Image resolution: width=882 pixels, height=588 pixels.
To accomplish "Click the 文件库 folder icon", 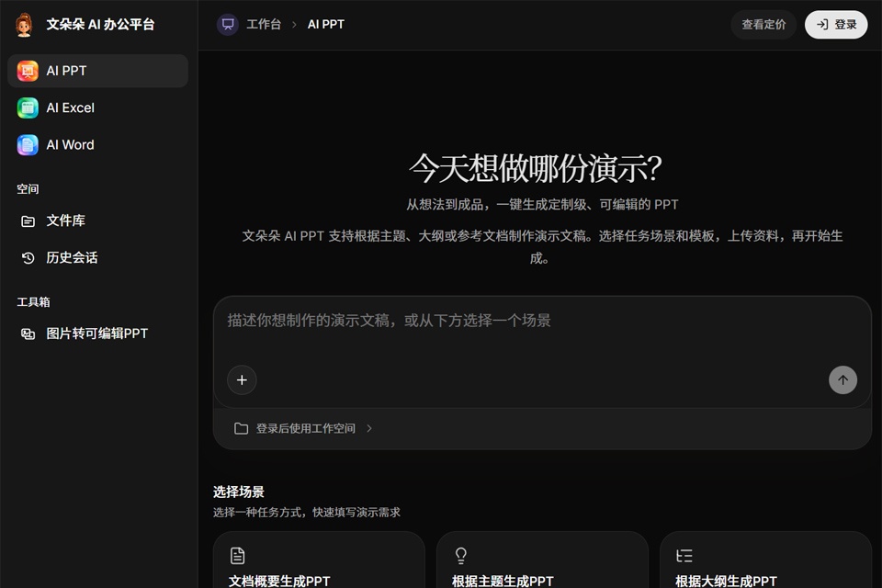I will 28,221.
